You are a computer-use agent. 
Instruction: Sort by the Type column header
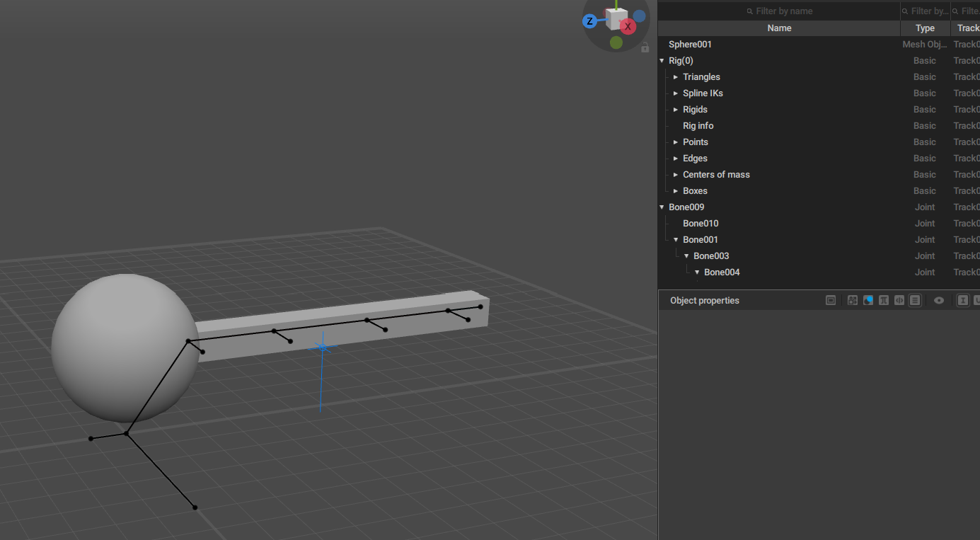[x=926, y=28]
